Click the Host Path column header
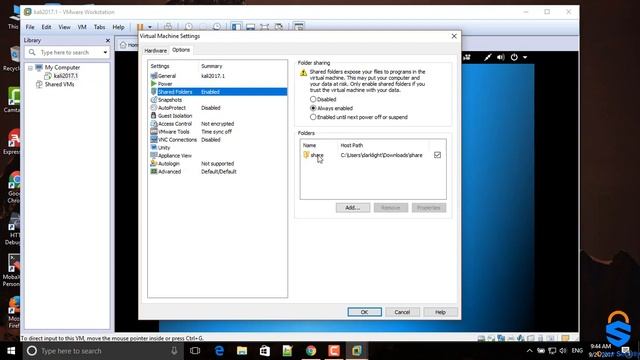The height and width of the screenshot is (360, 640). [x=351, y=145]
